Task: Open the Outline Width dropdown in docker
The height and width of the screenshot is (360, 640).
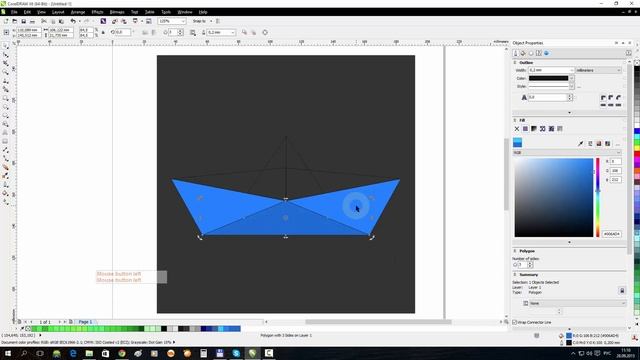Action: pyautogui.click(x=572, y=70)
